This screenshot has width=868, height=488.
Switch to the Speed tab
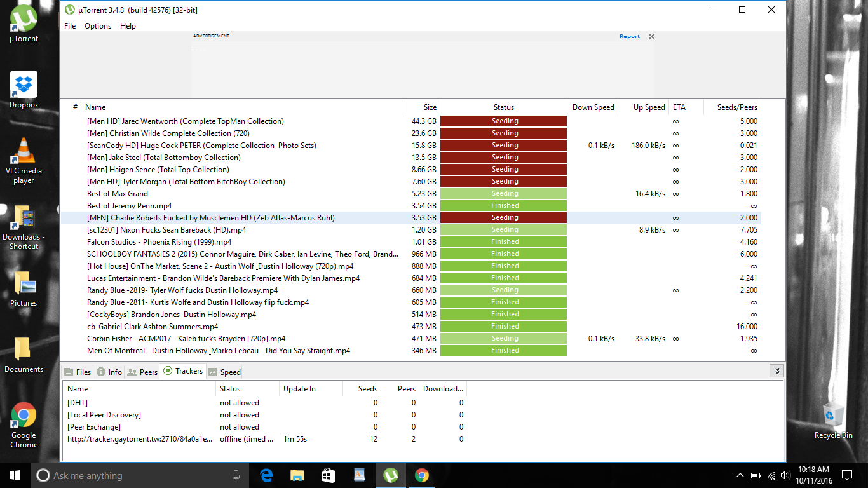click(x=224, y=372)
